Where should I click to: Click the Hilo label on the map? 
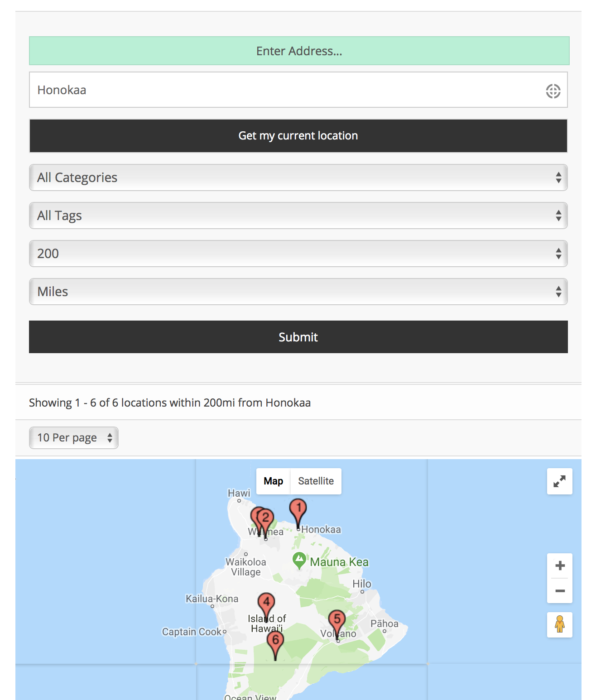click(362, 584)
